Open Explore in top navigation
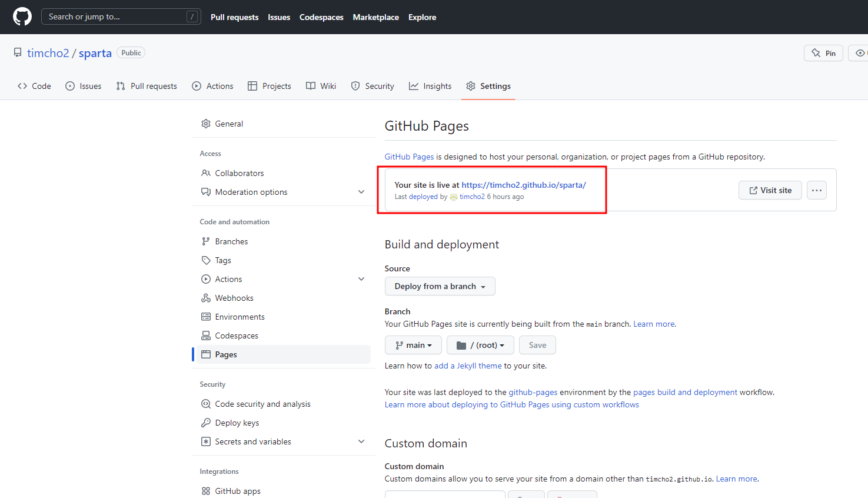The height and width of the screenshot is (498, 868). (423, 17)
